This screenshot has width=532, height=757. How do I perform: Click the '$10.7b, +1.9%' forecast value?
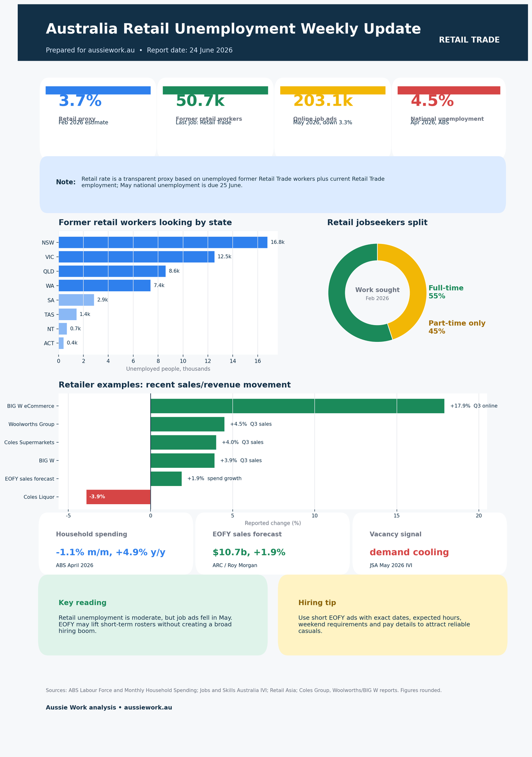point(249,553)
